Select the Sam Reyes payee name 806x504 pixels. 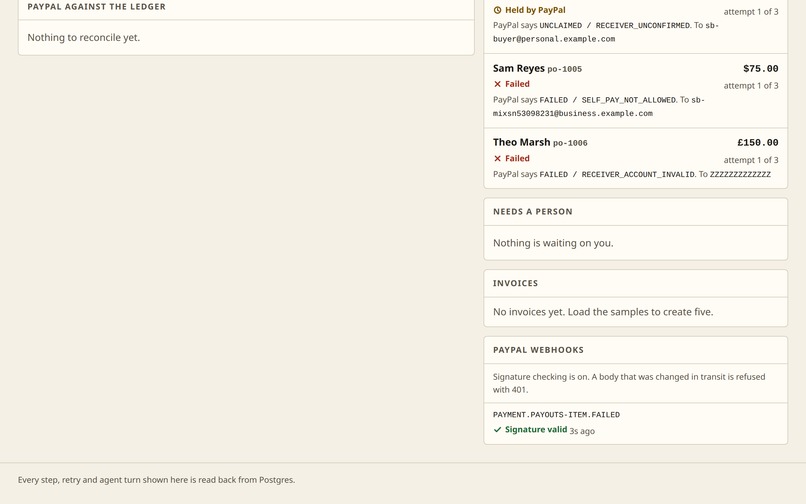click(x=519, y=68)
